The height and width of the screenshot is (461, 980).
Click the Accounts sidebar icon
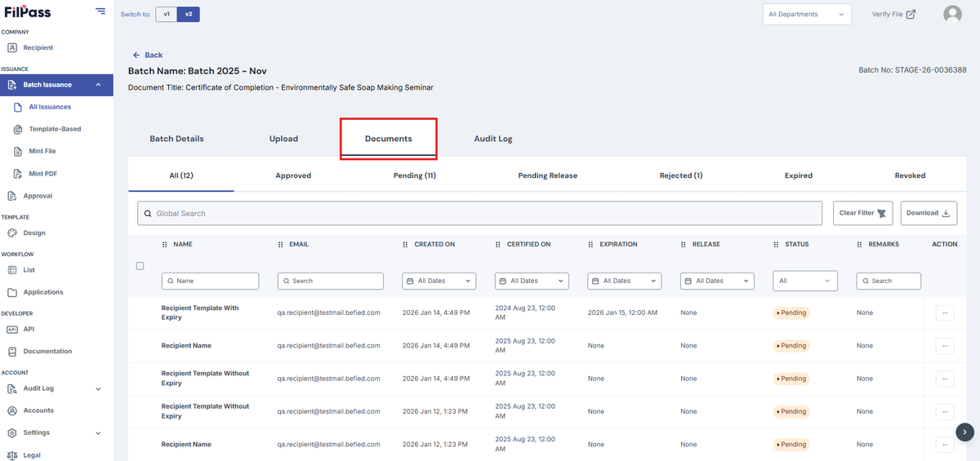click(12, 410)
